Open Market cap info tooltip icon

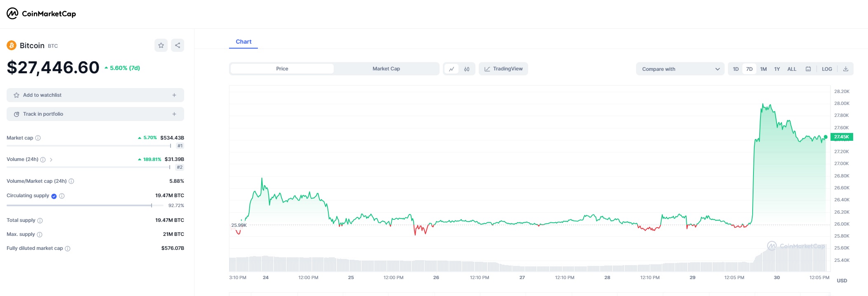[38, 138]
